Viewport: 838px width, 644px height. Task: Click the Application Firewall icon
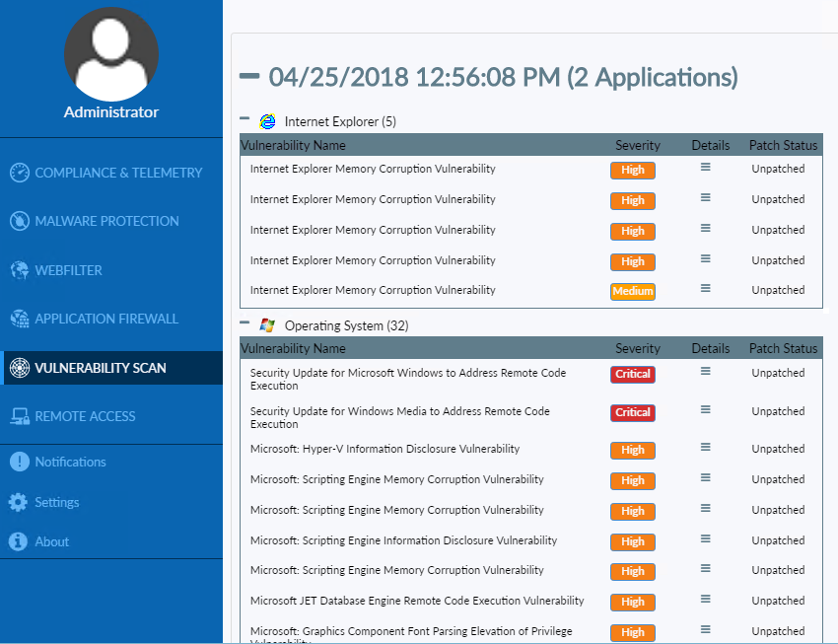point(20,319)
